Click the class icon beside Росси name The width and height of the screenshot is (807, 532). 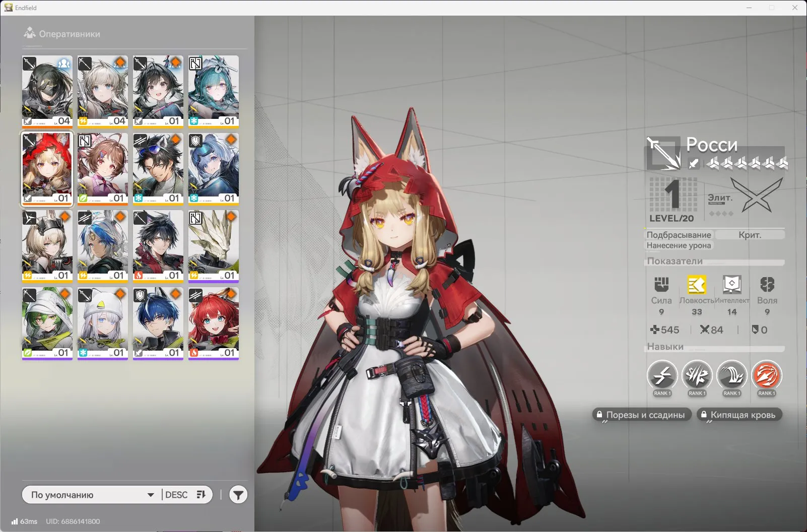coord(663,153)
